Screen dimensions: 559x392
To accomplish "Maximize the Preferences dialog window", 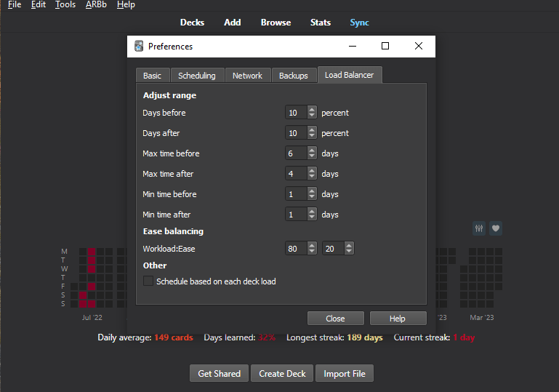I will tap(385, 46).
